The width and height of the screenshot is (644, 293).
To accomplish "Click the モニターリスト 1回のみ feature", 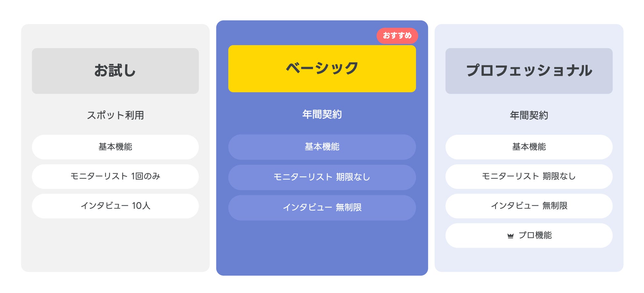I will tap(115, 177).
